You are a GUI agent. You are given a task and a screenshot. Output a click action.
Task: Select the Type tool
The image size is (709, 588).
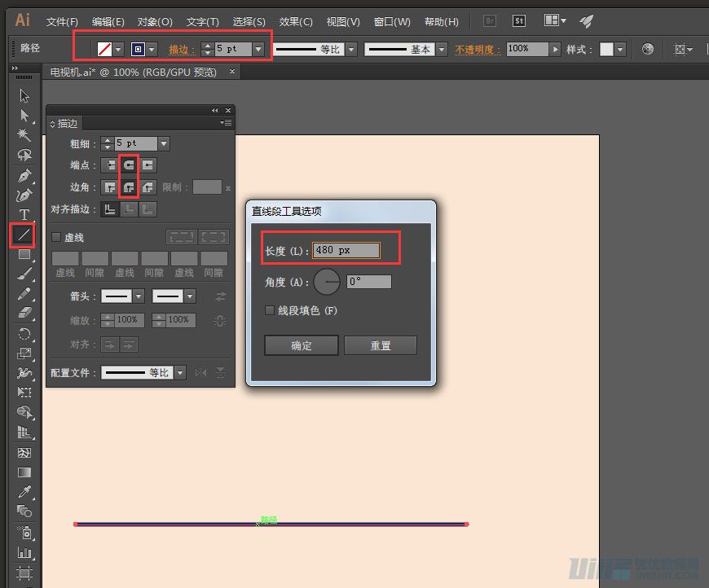(x=24, y=214)
